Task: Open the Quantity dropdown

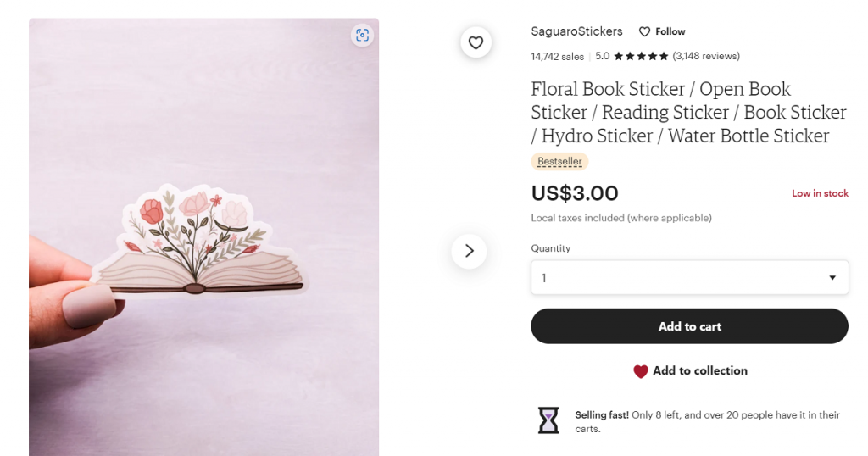Action: tap(688, 278)
